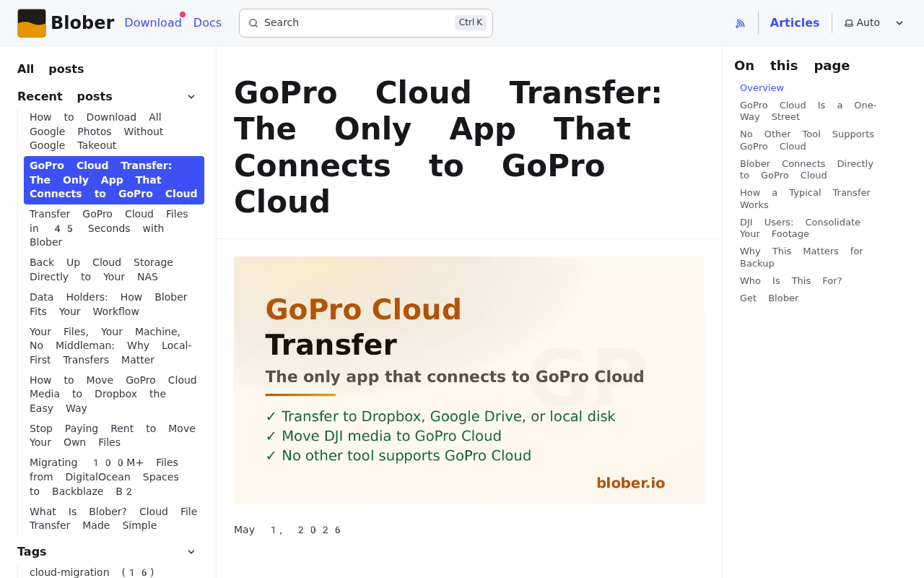Click the Blober logo icon

pyautogui.click(x=32, y=23)
